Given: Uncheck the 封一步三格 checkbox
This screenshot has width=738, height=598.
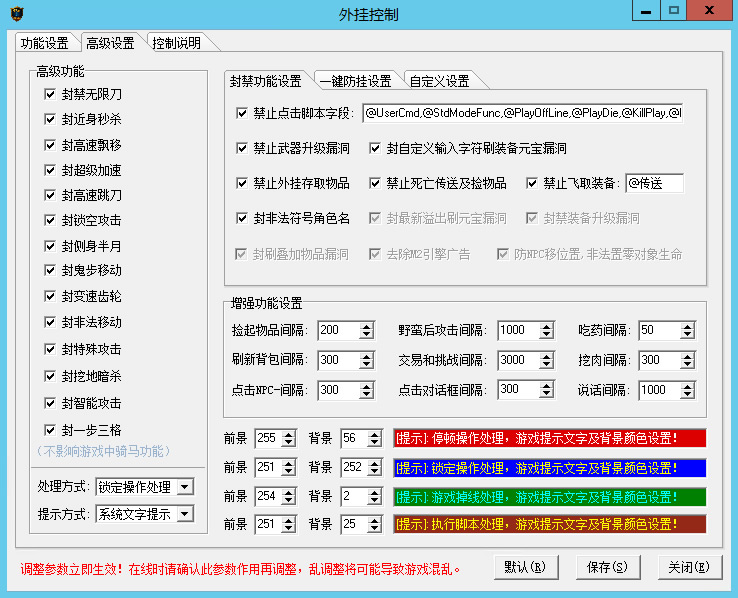Looking at the screenshot, I should [49, 430].
